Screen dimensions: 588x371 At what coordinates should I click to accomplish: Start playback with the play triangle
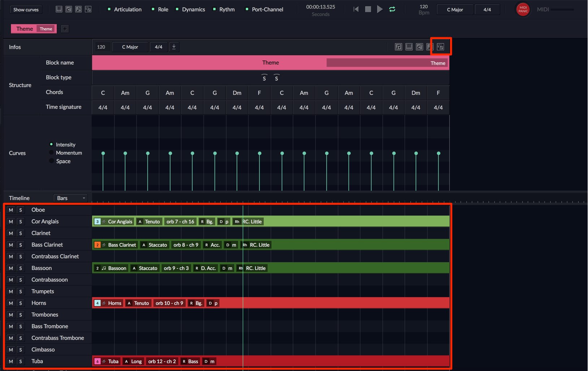pos(380,9)
